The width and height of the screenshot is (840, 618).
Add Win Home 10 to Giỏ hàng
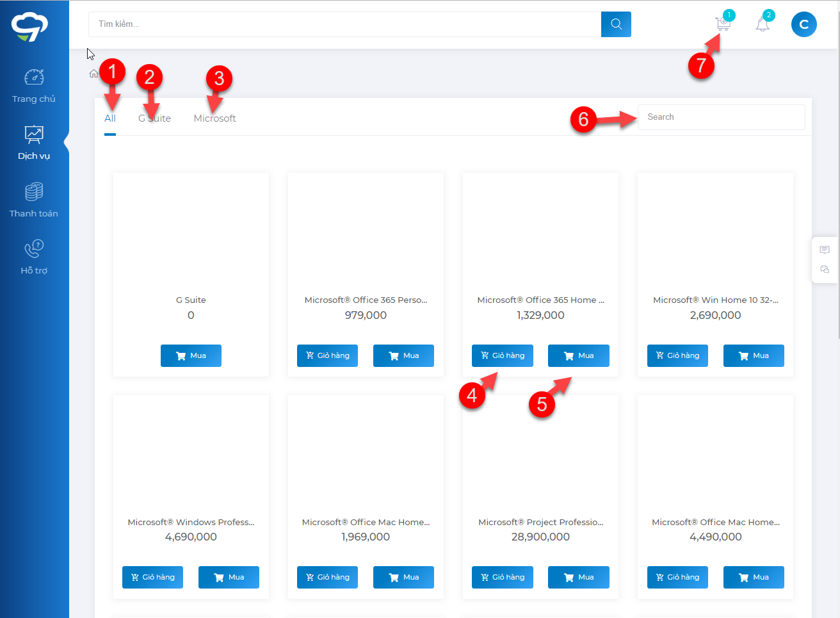(x=677, y=355)
